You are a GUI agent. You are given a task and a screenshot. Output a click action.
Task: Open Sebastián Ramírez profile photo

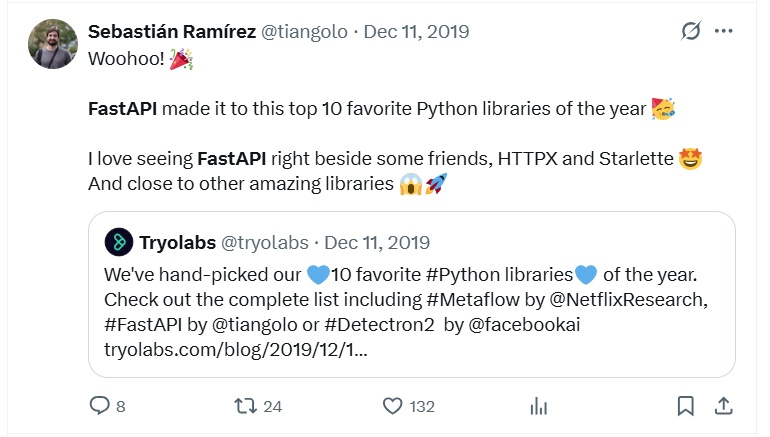pos(54,44)
